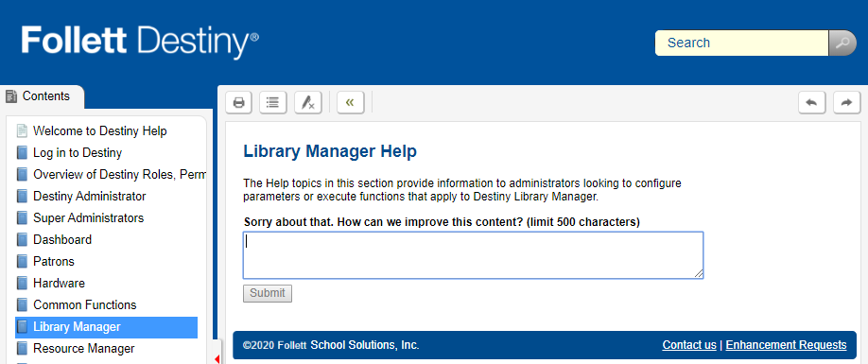
Task: Open the Hardware help topic
Action: pyautogui.click(x=60, y=284)
